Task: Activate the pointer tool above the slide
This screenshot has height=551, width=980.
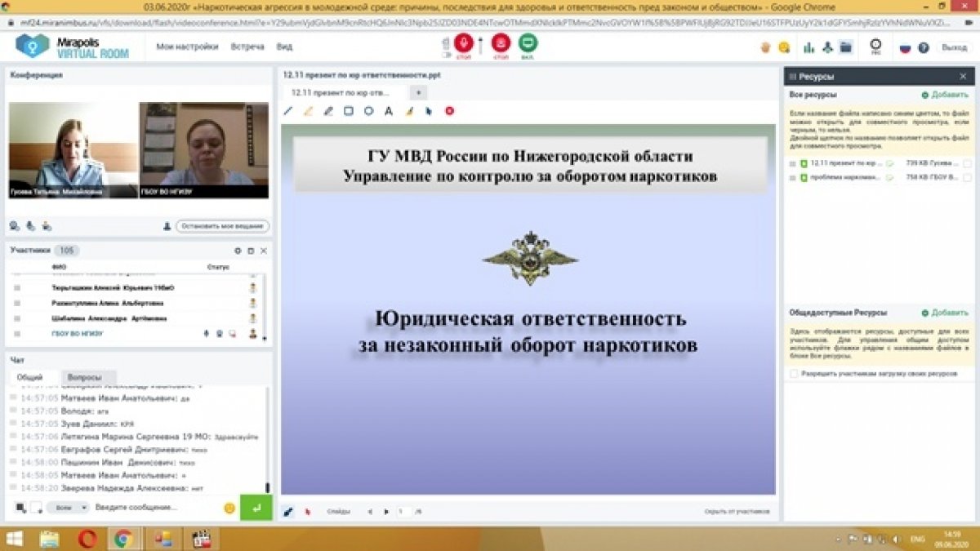Action: click(428, 112)
